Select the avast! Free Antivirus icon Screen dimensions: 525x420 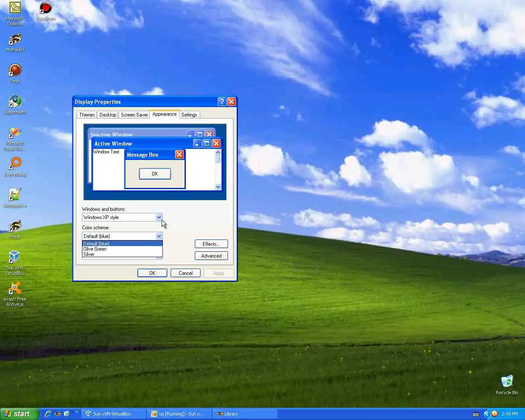pyautogui.click(x=15, y=294)
